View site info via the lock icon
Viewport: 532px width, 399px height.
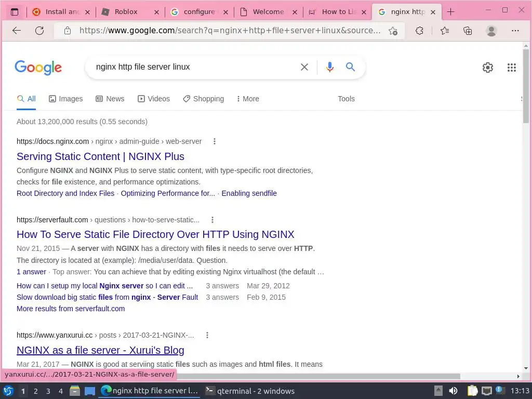tap(68, 31)
